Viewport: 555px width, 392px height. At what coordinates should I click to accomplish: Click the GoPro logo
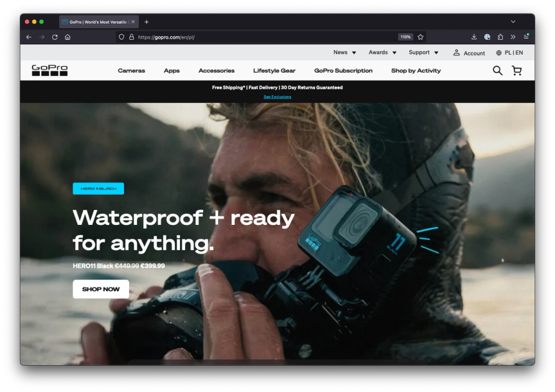pos(49,70)
